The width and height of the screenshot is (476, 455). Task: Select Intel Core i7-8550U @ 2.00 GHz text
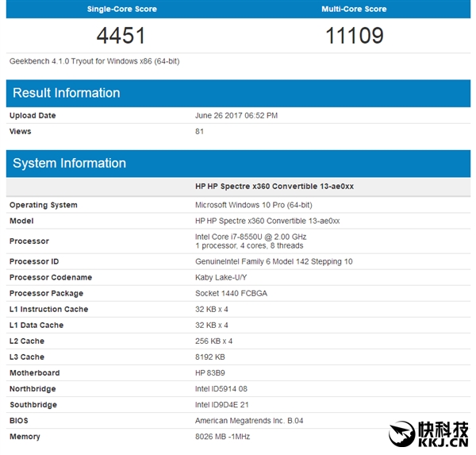click(x=251, y=237)
